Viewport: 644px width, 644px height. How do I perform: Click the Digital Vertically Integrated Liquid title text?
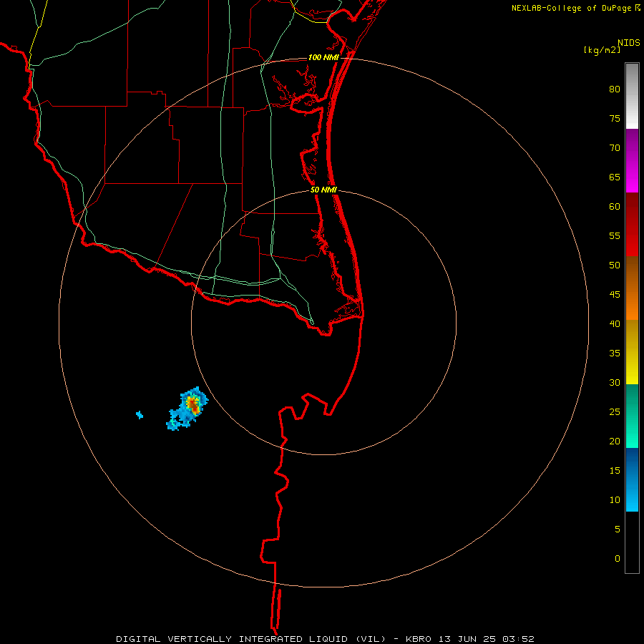point(250,639)
